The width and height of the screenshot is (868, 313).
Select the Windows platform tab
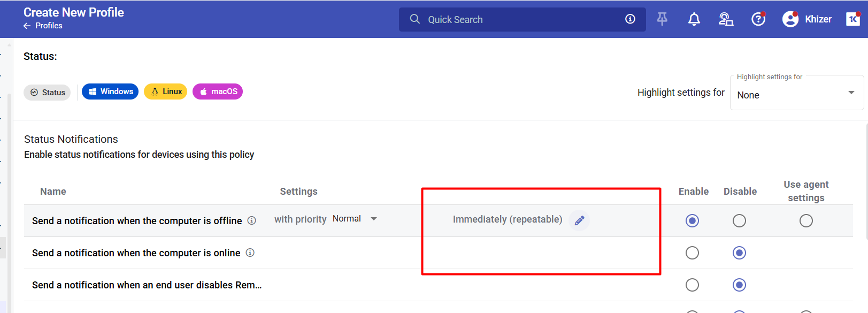click(x=110, y=91)
